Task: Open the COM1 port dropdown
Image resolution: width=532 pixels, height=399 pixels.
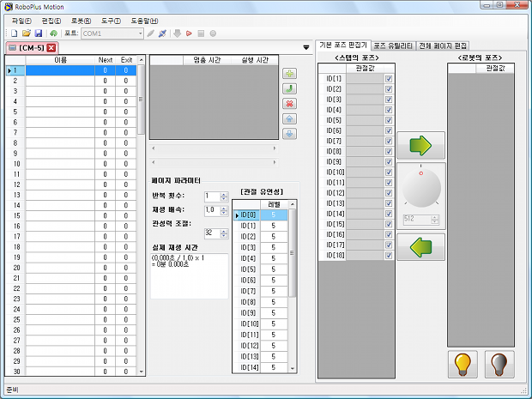Action: [139, 33]
